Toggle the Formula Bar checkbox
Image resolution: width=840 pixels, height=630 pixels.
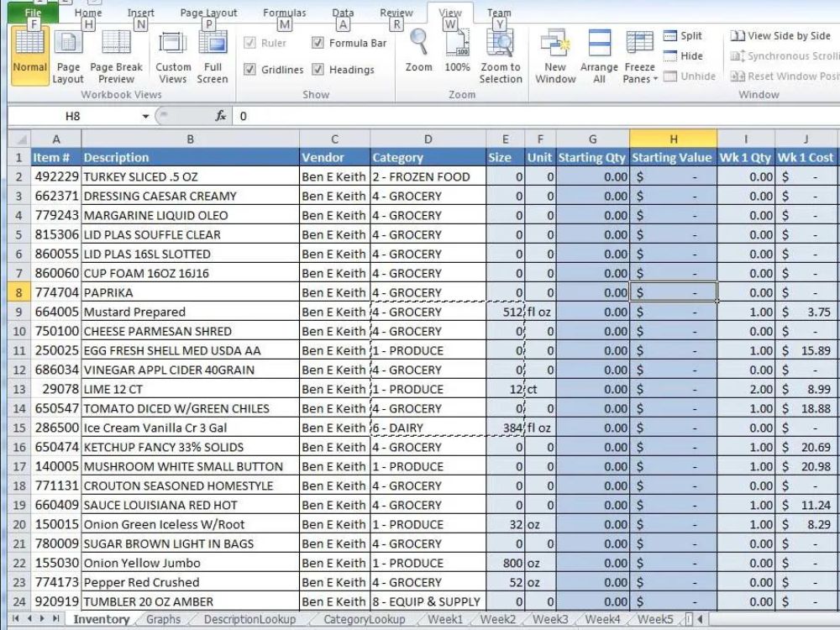point(318,43)
